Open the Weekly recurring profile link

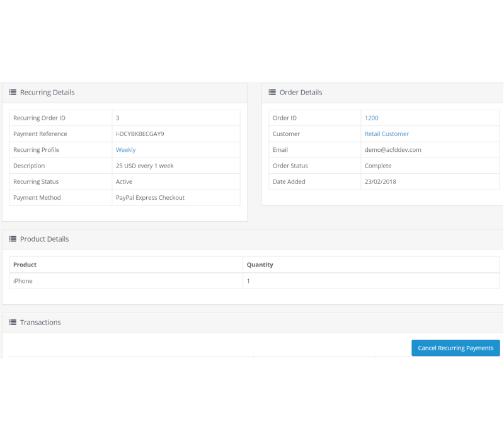coord(125,150)
